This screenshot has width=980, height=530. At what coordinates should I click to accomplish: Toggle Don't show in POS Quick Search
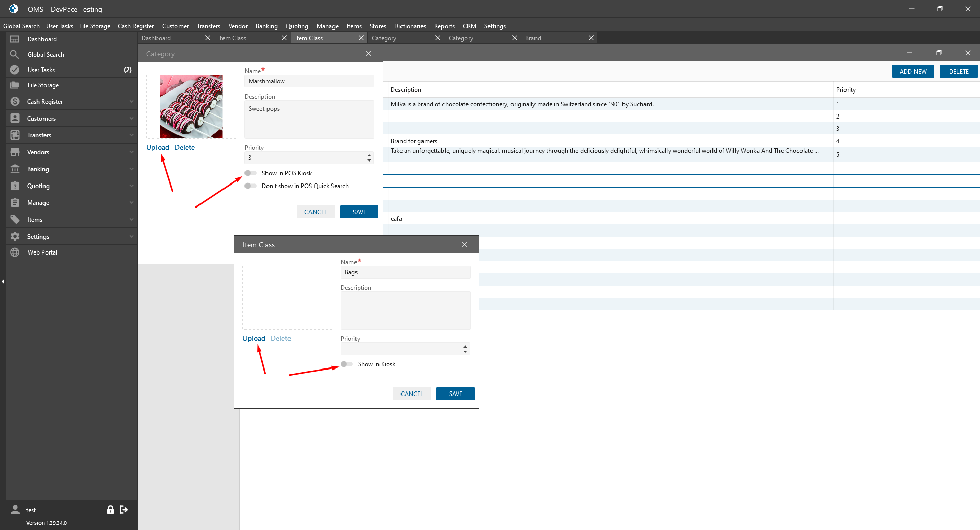[251, 186]
